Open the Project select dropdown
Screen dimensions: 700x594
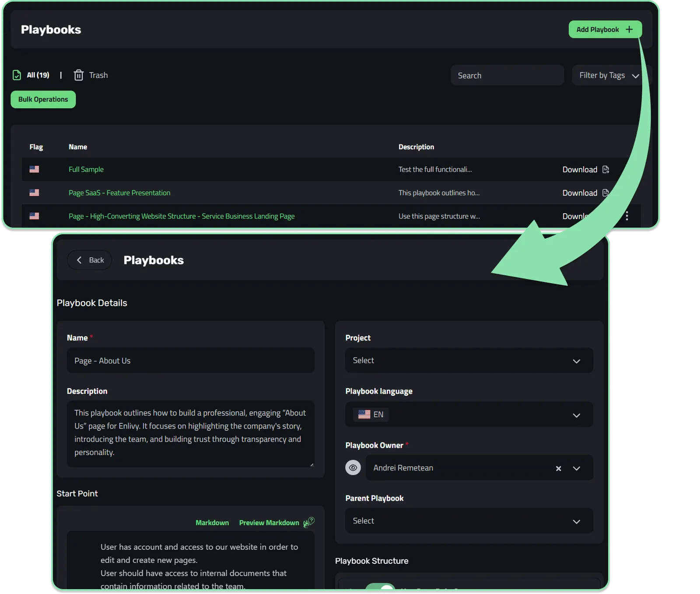coord(469,360)
